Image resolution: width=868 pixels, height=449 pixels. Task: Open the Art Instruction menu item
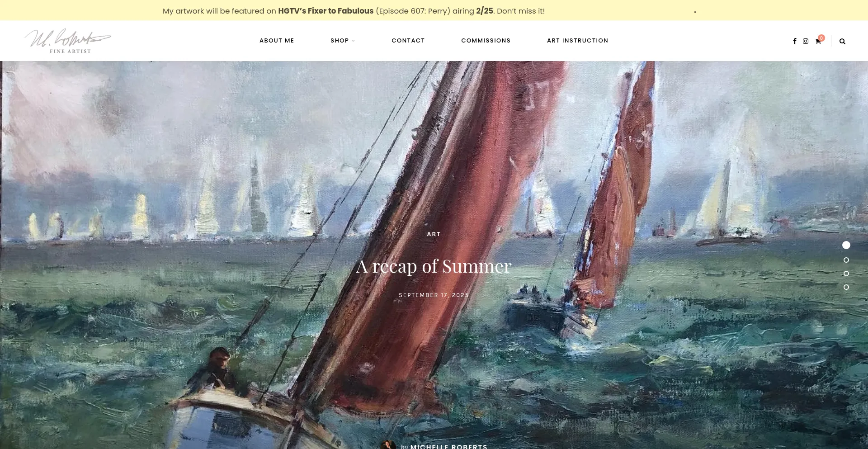[x=578, y=41]
